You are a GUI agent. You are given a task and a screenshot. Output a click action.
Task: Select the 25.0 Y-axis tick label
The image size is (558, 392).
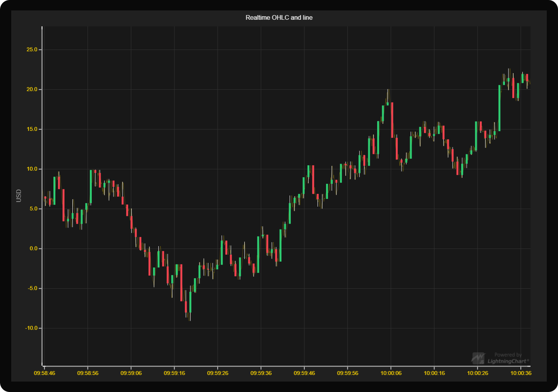tap(32, 50)
